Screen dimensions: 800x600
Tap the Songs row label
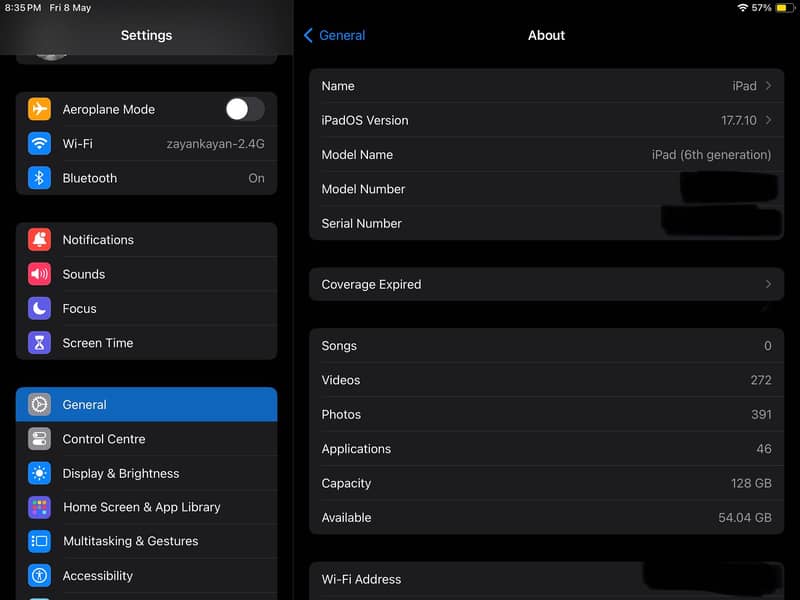coord(339,346)
